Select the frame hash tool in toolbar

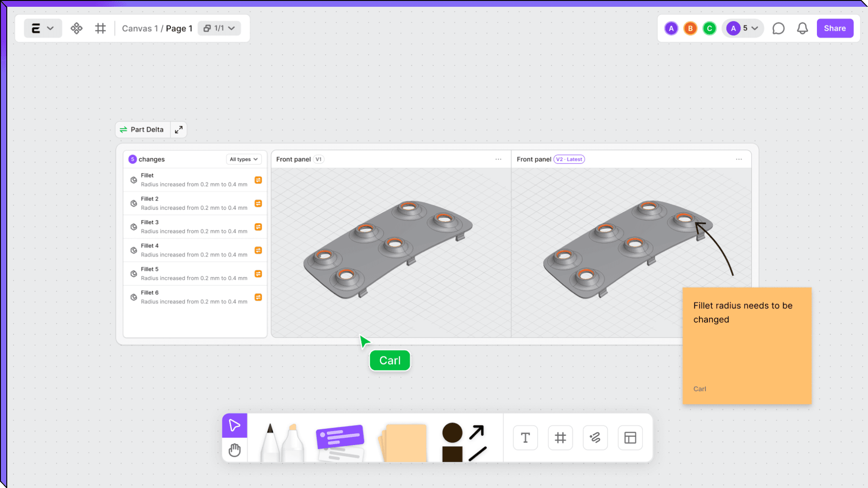560,438
